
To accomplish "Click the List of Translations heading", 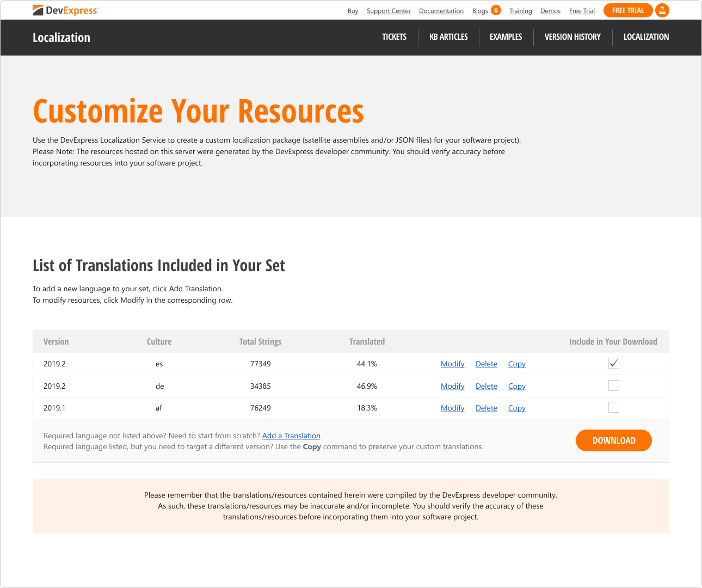I will tap(159, 266).
